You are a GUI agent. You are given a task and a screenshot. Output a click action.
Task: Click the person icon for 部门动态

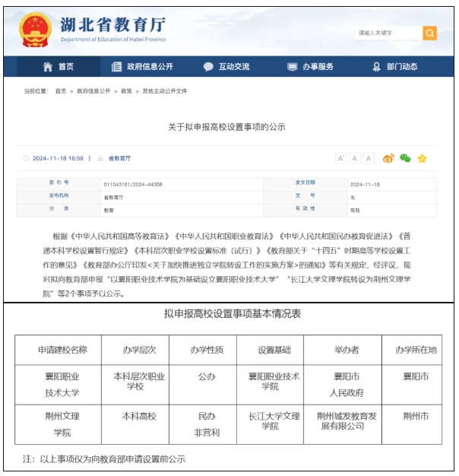(x=376, y=67)
